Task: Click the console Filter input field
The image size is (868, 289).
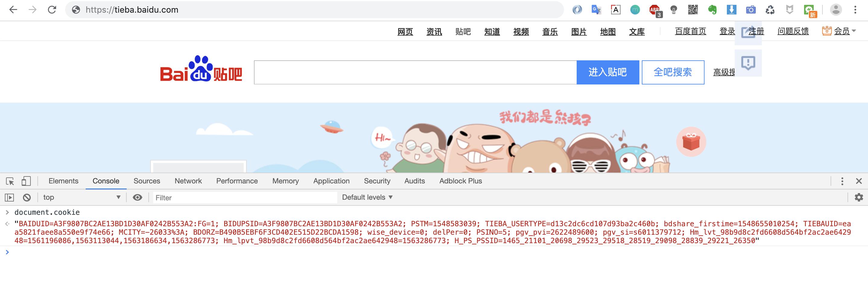Action: 244,197
